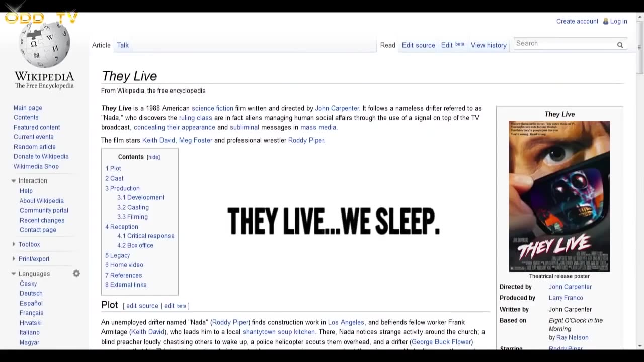Image resolution: width=644 pixels, height=362 pixels.
Task: Jump to 4 Reception in contents
Action: point(122,227)
